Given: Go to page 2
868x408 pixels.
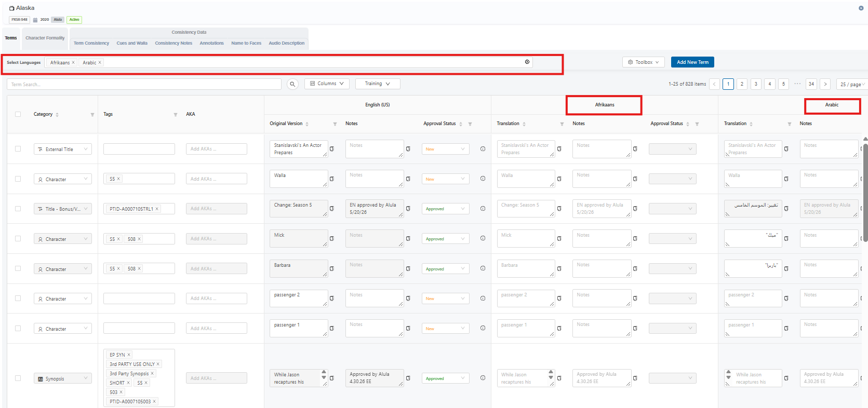Looking at the screenshot, I should point(742,84).
